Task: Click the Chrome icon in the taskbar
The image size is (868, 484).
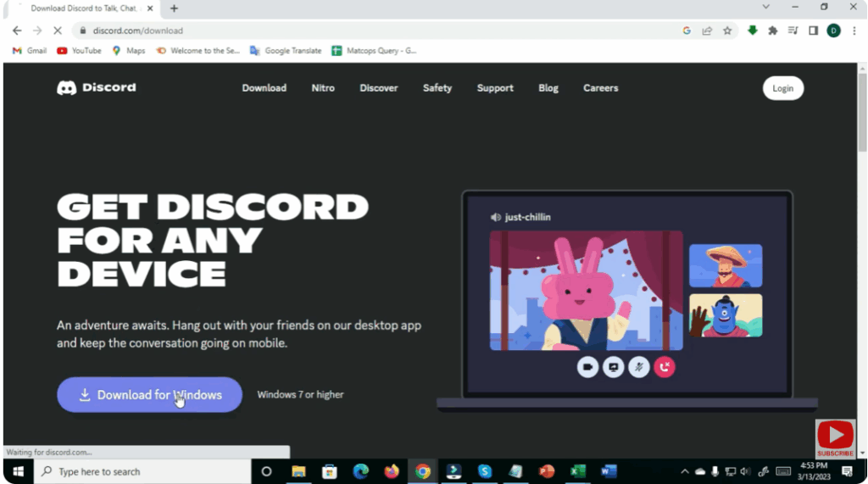Action: pos(422,471)
